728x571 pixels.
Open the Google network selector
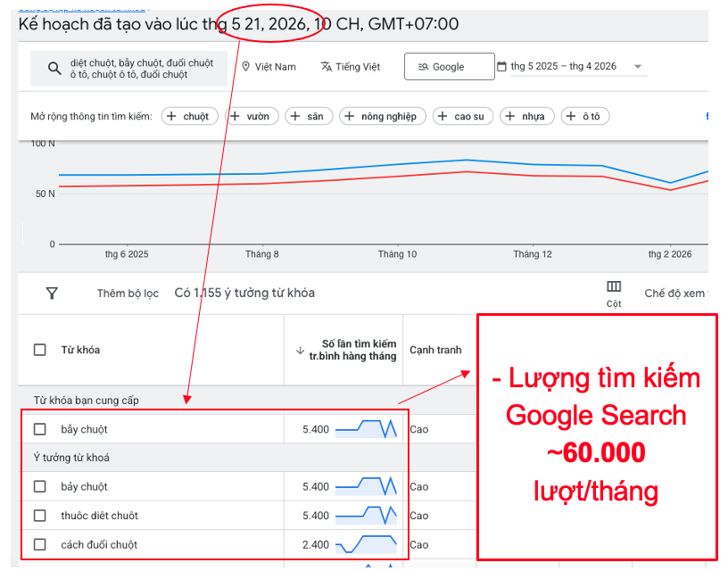point(449,66)
